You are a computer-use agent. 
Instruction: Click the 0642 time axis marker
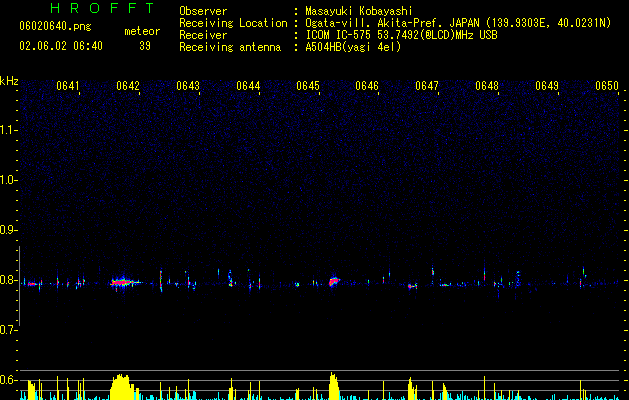pos(128,86)
